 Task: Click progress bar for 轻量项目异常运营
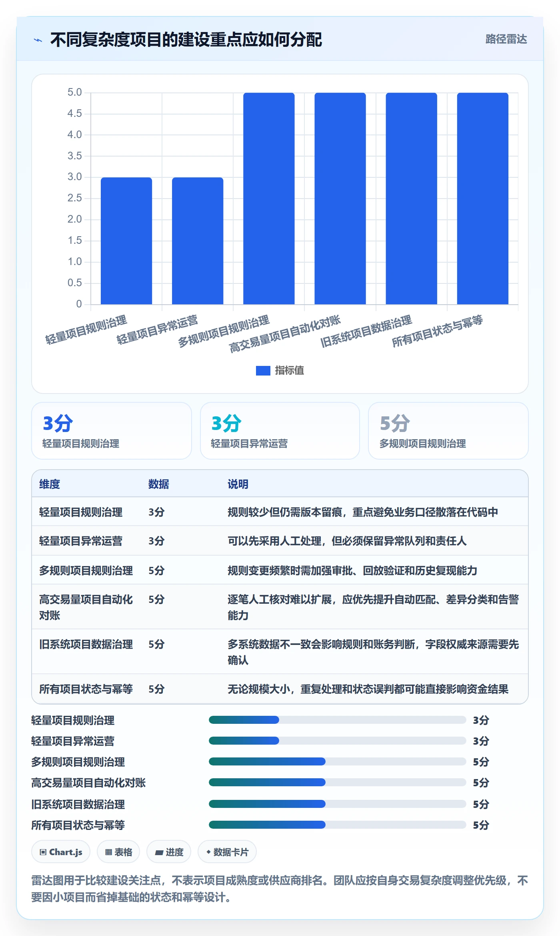[338, 741]
